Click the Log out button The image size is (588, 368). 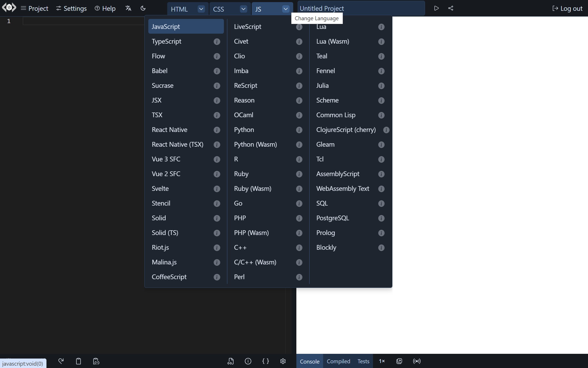coord(567,8)
